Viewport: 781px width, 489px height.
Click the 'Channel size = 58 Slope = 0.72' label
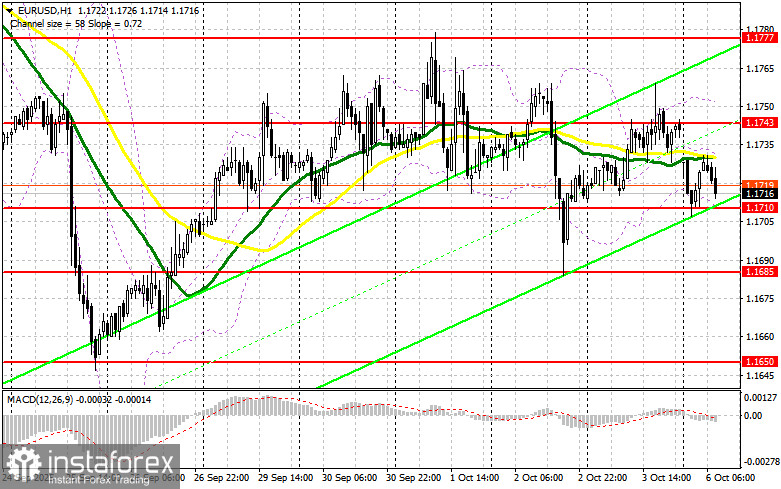(x=76, y=23)
